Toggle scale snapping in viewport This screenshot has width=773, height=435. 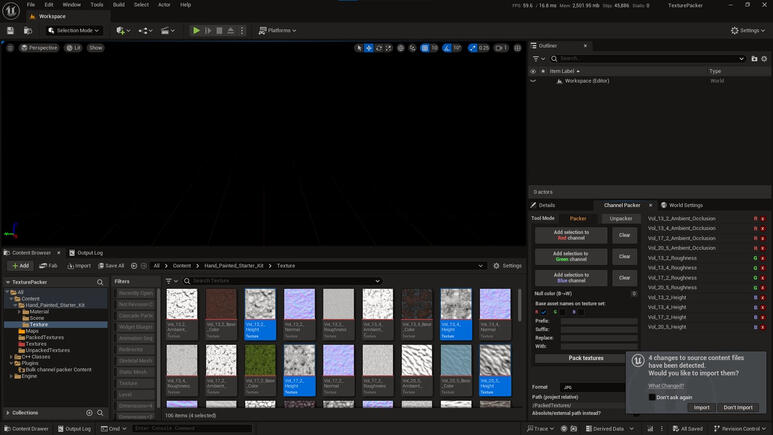point(472,48)
